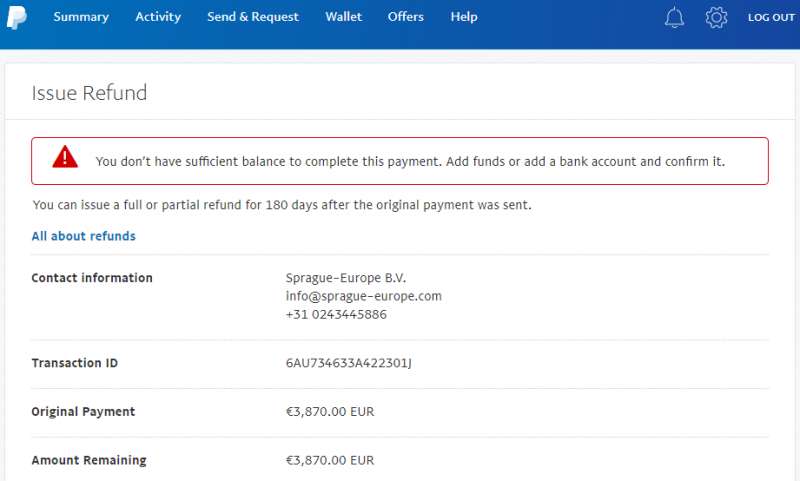The image size is (800, 481).
Task: Click the PayPal logo icon
Action: (16, 17)
